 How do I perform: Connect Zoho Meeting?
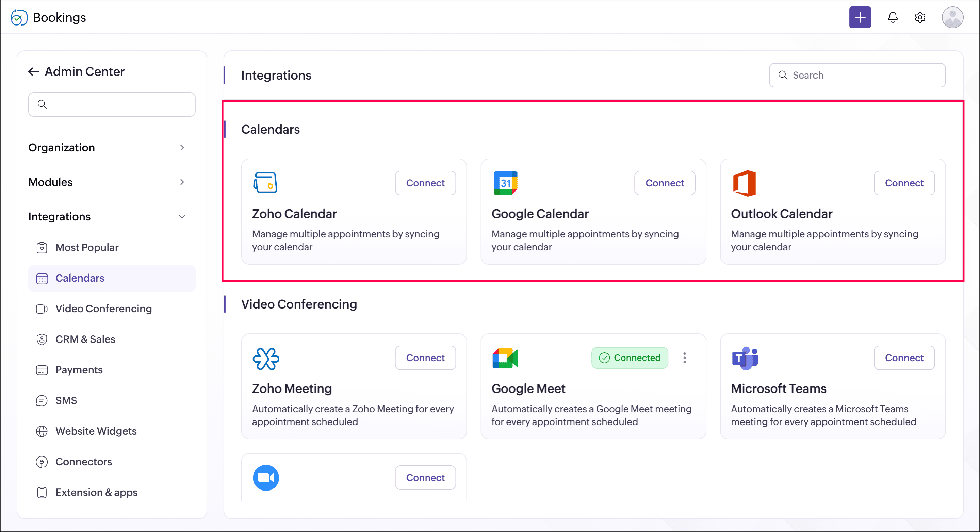[425, 358]
